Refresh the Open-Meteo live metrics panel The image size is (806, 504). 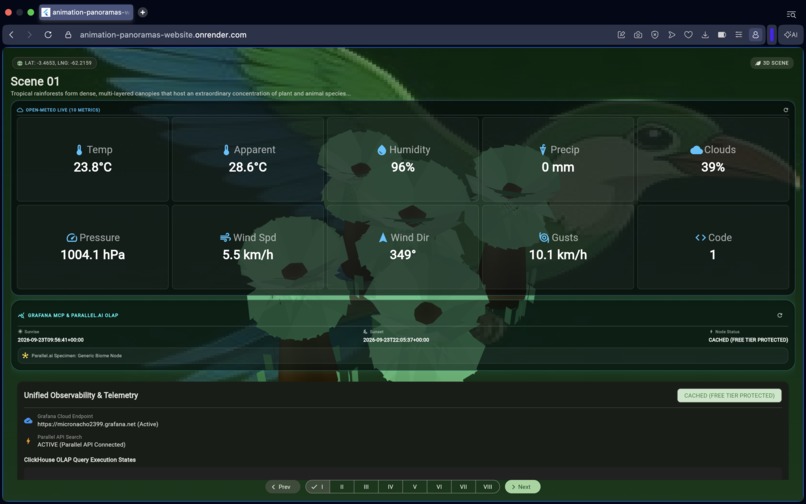point(785,110)
